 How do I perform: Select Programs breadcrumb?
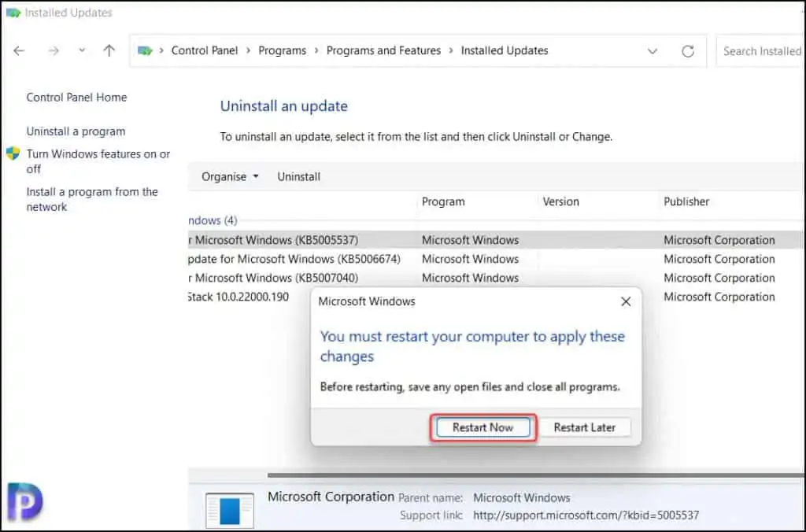[283, 50]
